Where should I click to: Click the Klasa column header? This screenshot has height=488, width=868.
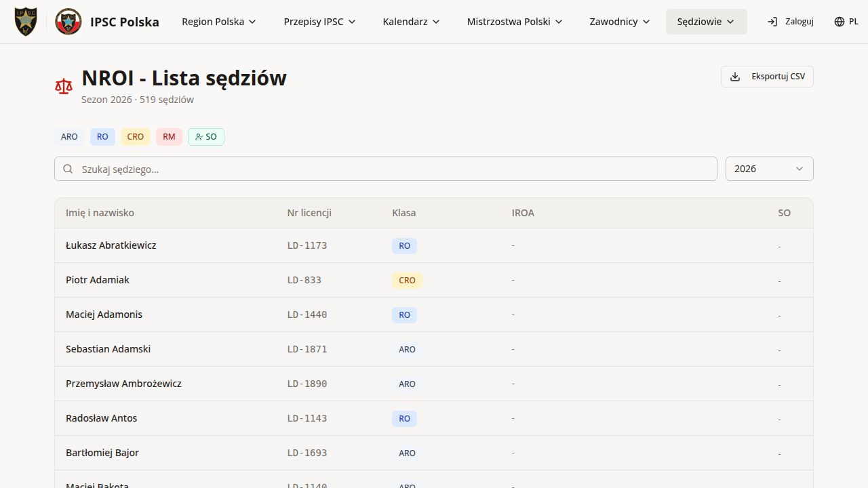404,213
